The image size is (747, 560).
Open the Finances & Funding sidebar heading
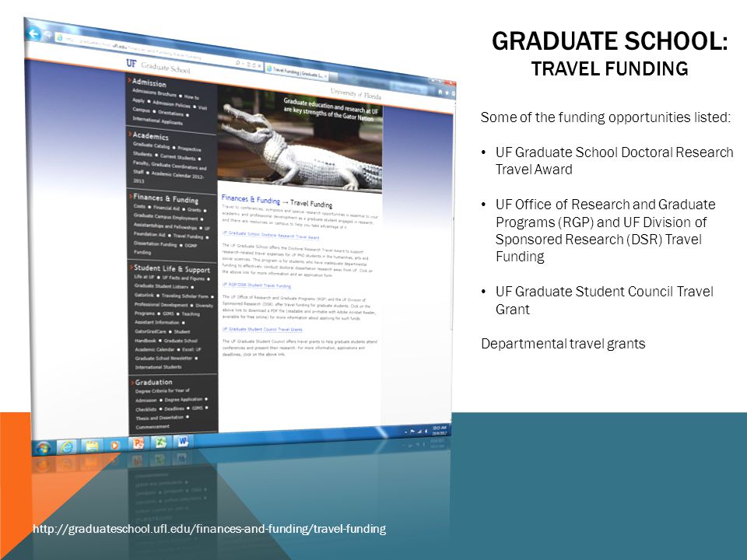165,198
